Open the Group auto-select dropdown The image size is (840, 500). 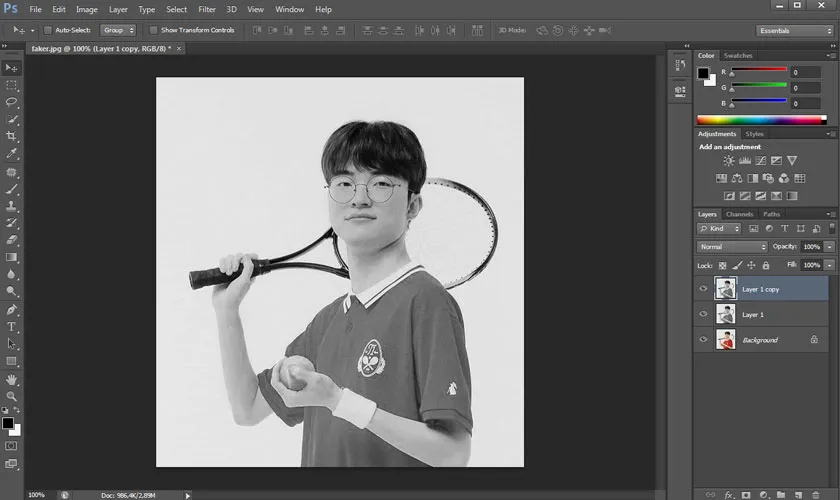pyautogui.click(x=118, y=30)
